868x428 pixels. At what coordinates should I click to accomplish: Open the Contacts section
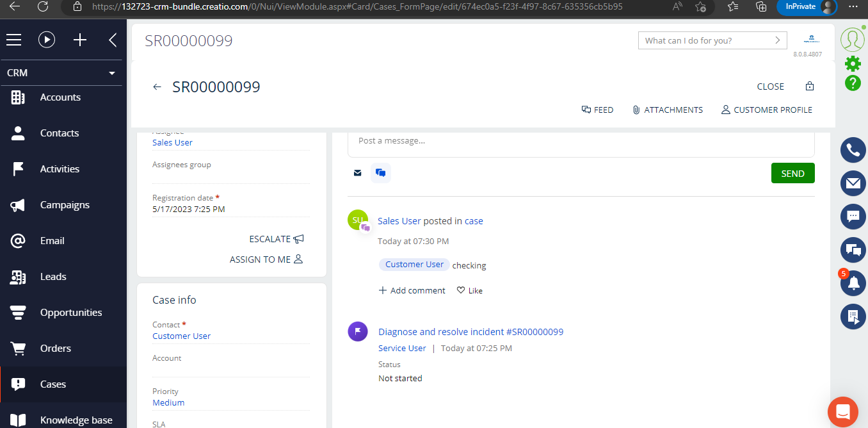click(60, 133)
